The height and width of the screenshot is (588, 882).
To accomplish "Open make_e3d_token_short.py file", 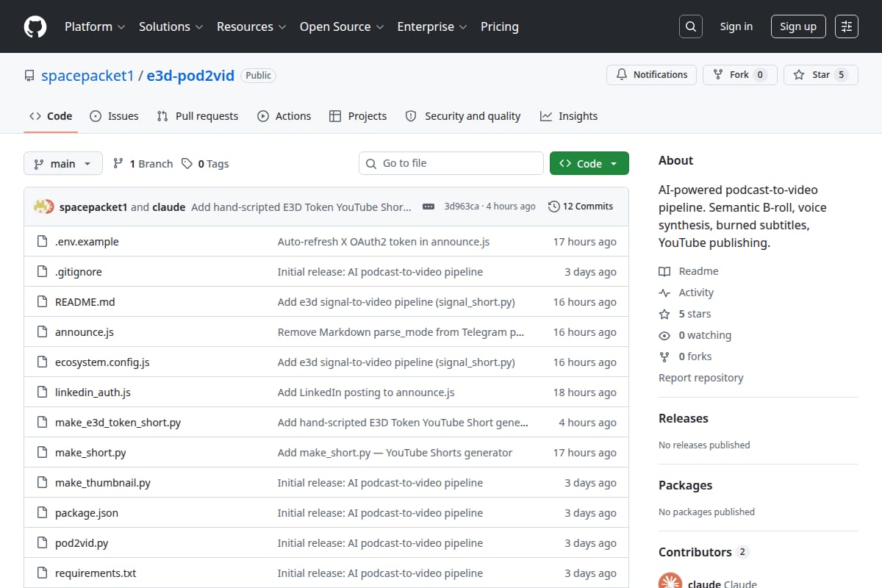I will click(118, 423).
